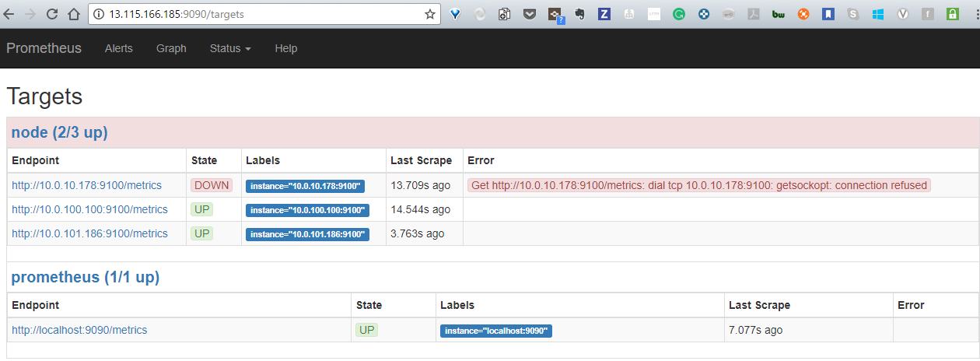Click the green padlock extension icon

[953, 14]
